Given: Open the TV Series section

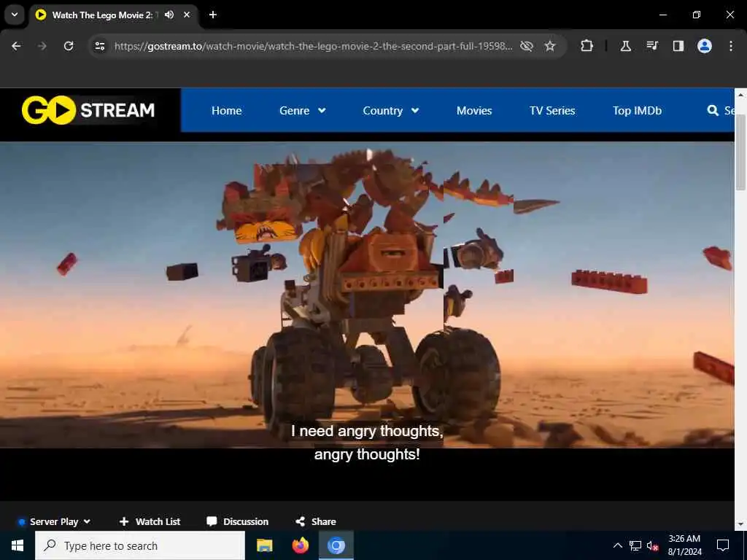Looking at the screenshot, I should tap(552, 111).
